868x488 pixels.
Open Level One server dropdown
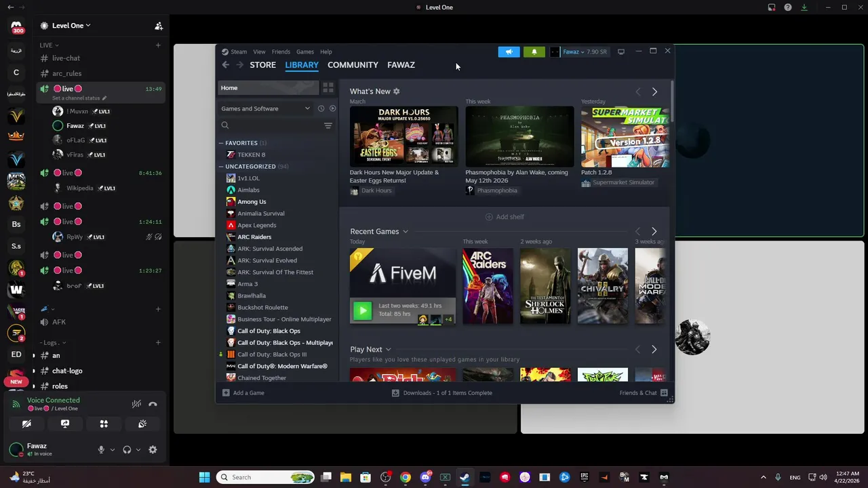tap(71, 26)
